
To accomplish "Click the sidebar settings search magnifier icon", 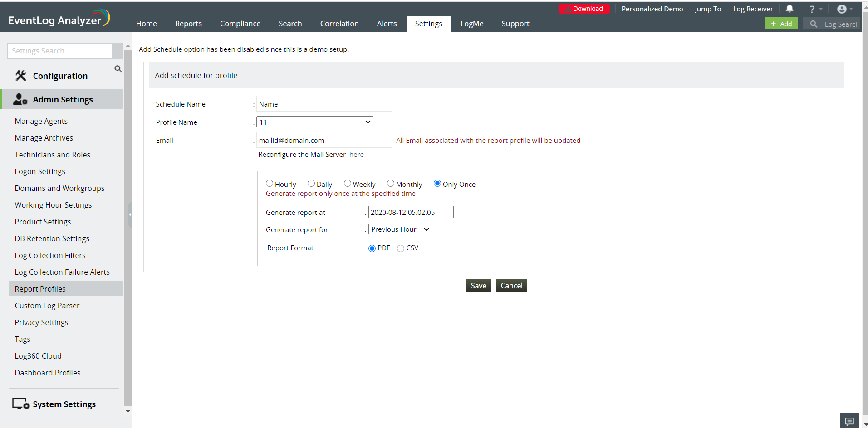I will 118,69.
